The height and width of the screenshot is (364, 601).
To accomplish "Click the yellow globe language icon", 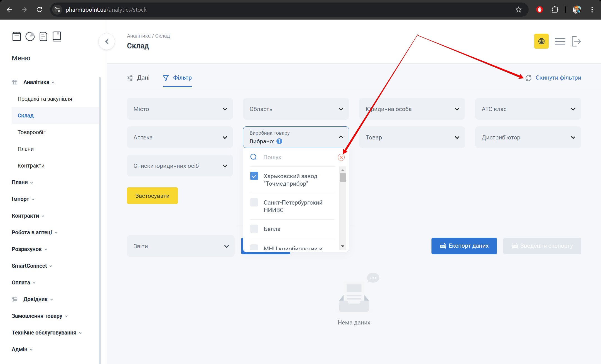I will [541, 41].
